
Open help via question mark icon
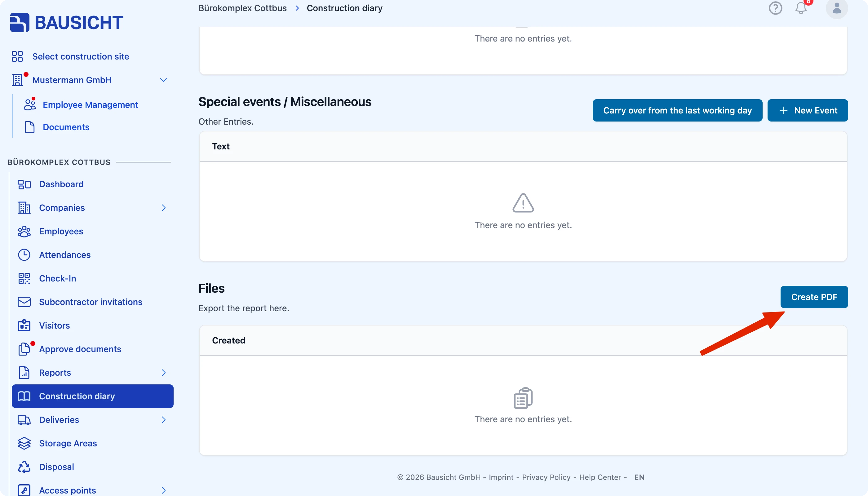pyautogui.click(x=775, y=8)
